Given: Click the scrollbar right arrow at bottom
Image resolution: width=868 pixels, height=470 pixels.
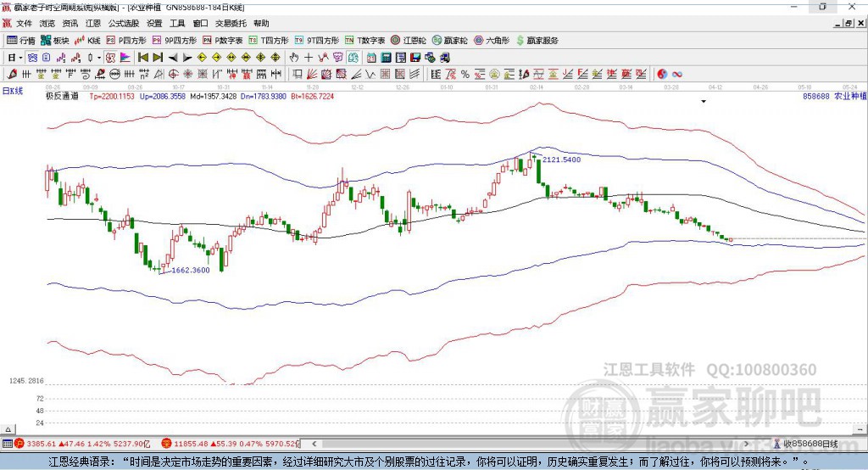Looking at the screenshot, I should 746,444.
